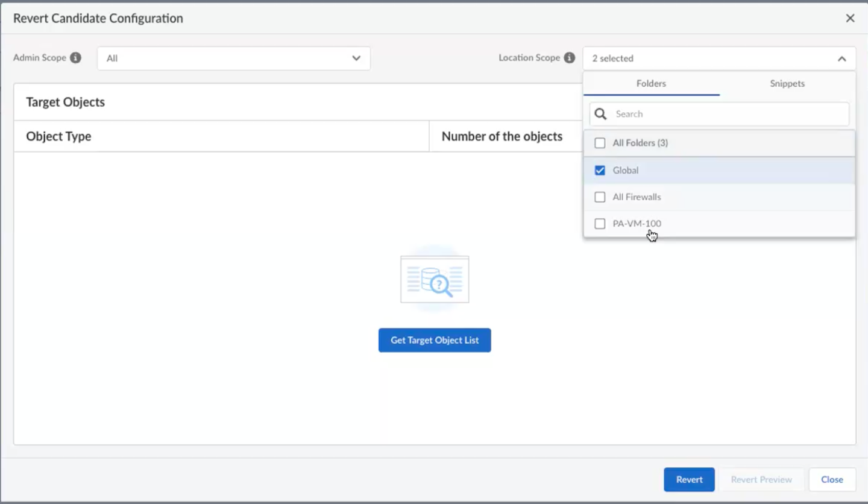Close the Revert Candidate Configuration dialog
The width and height of the screenshot is (868, 504).
pos(850,18)
